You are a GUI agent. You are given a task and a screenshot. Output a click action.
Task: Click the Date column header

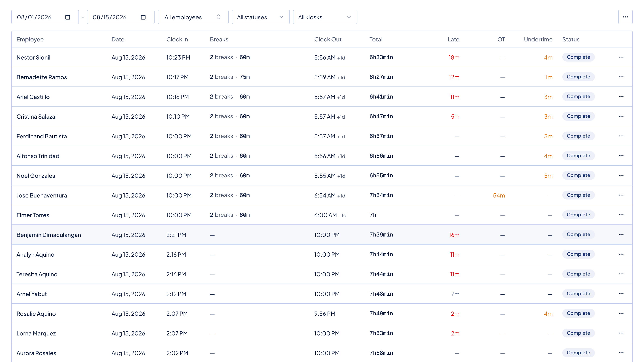pyautogui.click(x=118, y=39)
